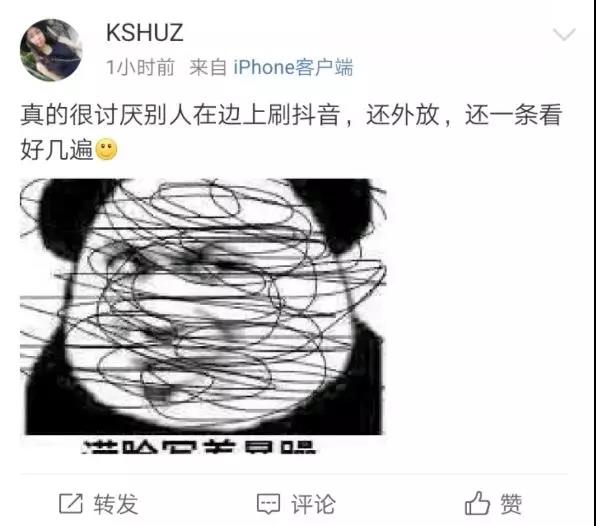Open the scribbled panda meme image
Image resolution: width=596 pixels, height=526 pixels.
click(x=203, y=316)
